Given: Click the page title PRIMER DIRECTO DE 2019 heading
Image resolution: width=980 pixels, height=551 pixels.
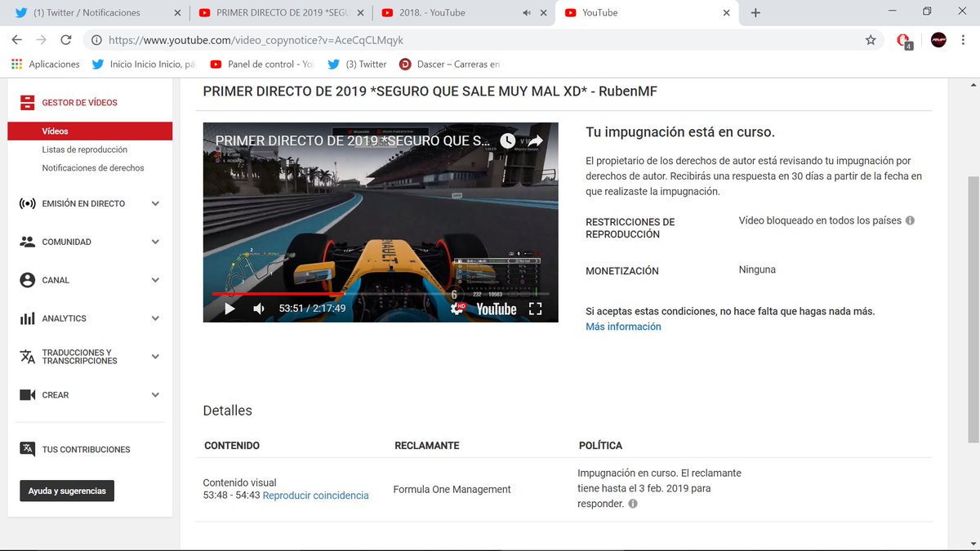Looking at the screenshot, I should pos(430,91).
